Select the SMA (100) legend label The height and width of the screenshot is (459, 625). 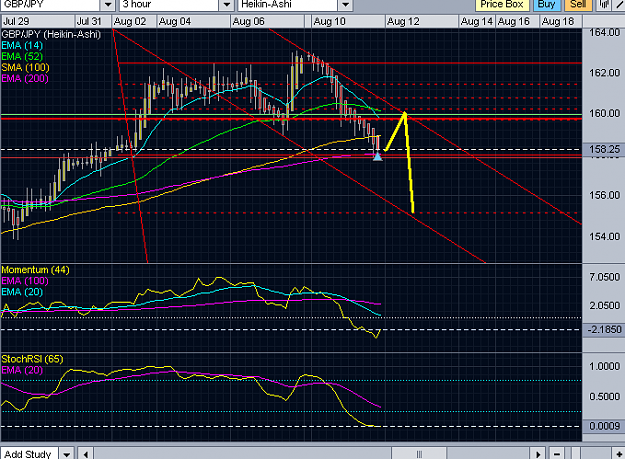[x=25, y=68]
